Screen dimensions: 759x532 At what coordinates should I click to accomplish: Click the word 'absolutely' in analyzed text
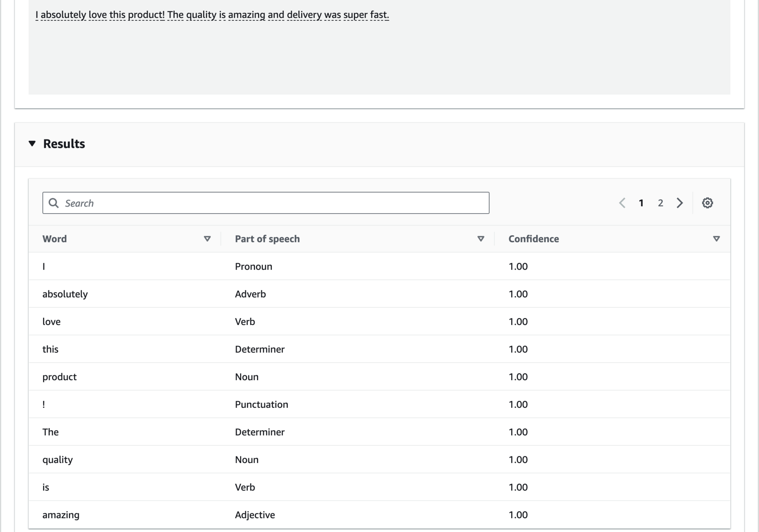coord(63,15)
